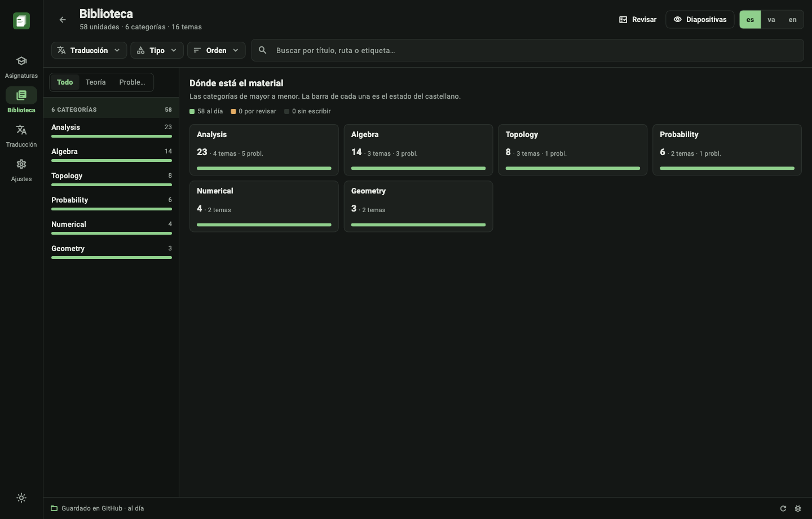Click green '58 al día' legend swatch
812x519 pixels.
point(192,112)
